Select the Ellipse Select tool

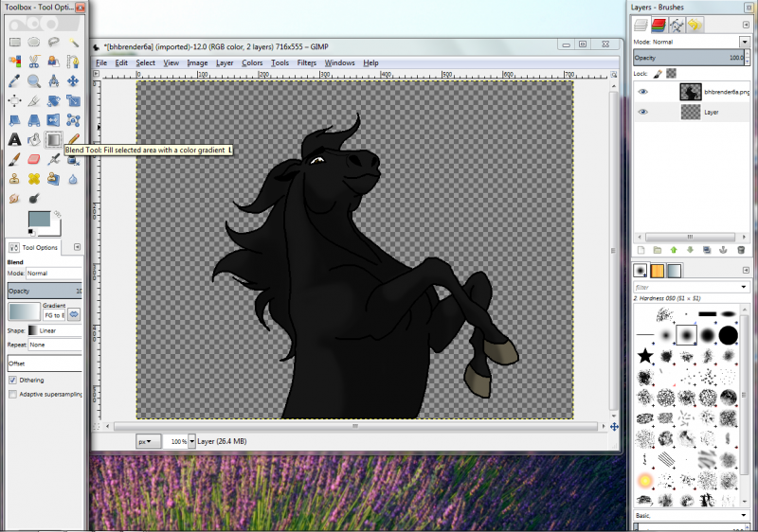[x=34, y=42]
